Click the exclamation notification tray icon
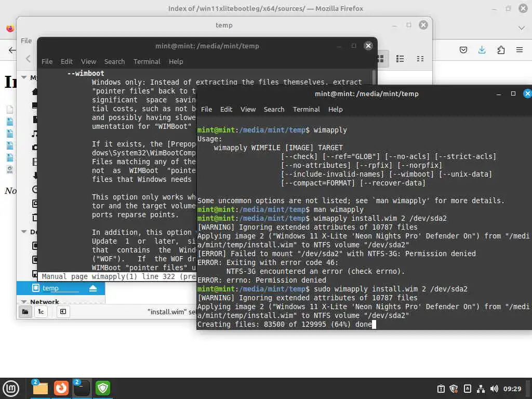This screenshot has width=532, height=399. (441, 389)
